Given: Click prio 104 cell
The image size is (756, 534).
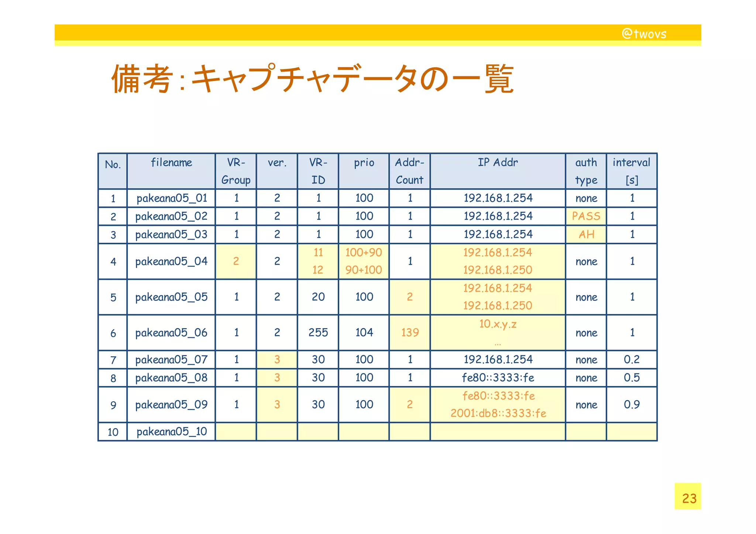Looking at the screenshot, I should pyautogui.click(x=364, y=333).
